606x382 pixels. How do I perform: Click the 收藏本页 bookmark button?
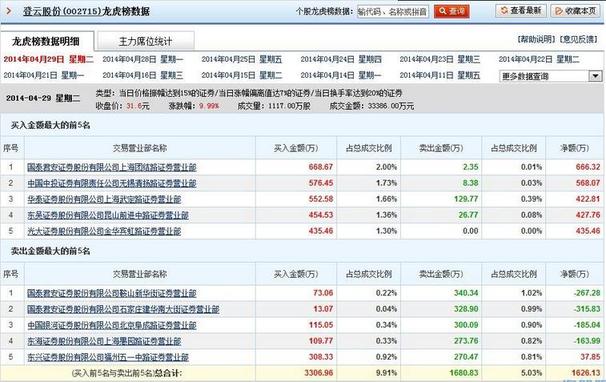tap(575, 11)
